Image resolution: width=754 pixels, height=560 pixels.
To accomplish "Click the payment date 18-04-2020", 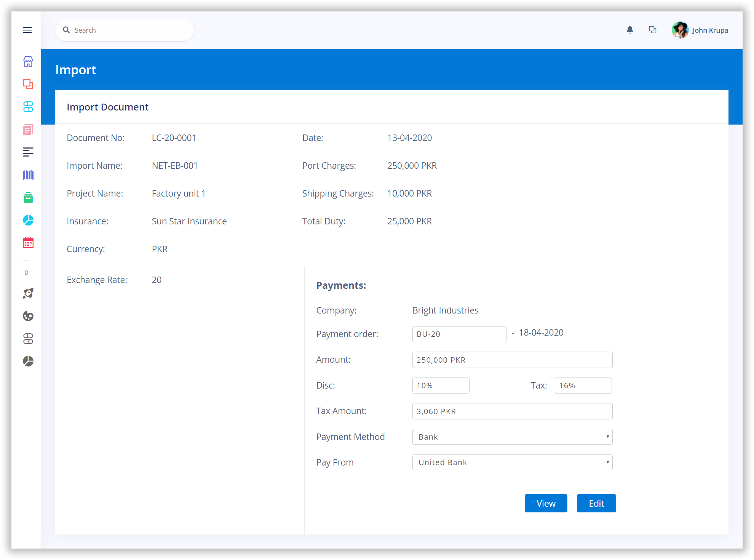I will (x=541, y=333).
